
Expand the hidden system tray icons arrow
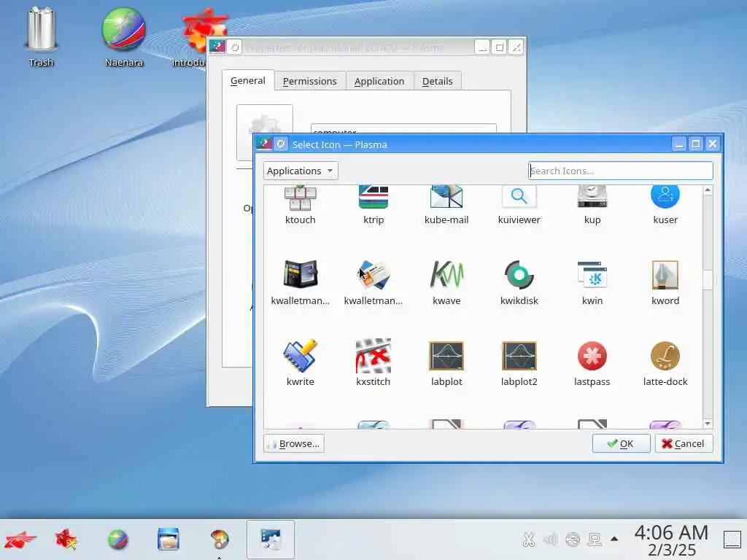tap(614, 539)
